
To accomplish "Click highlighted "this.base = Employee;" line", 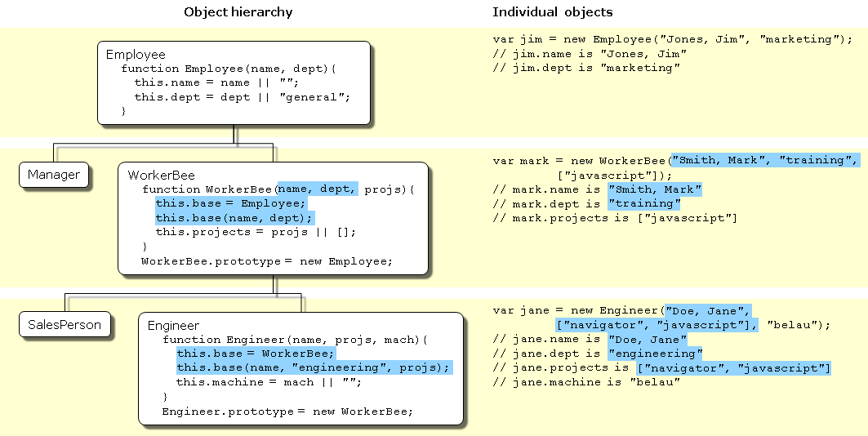I will pyautogui.click(x=230, y=203).
